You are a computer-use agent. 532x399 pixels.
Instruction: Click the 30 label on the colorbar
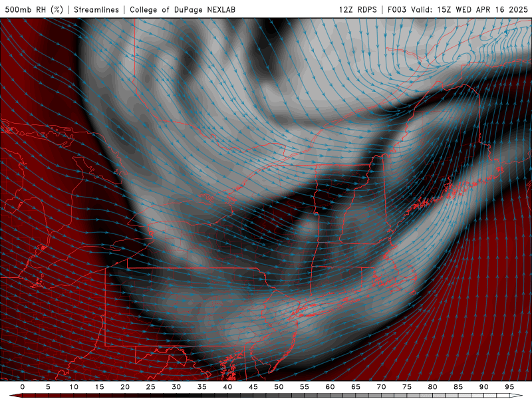point(176,387)
